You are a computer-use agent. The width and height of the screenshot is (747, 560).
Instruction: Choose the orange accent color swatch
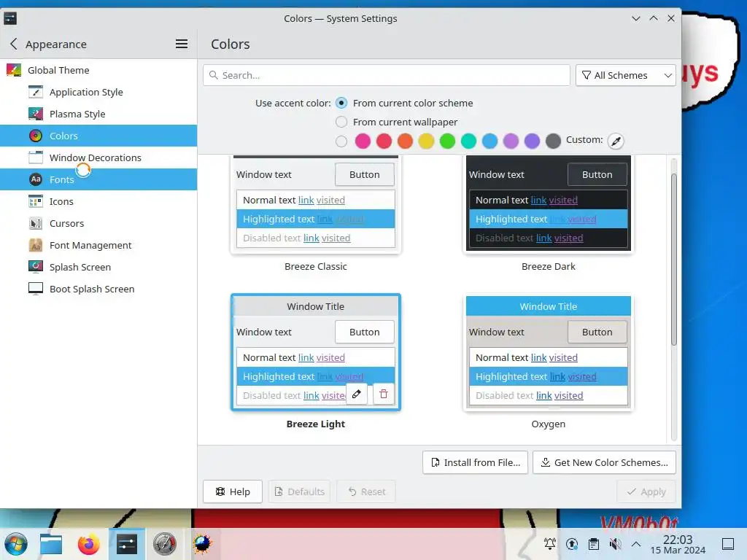point(405,141)
